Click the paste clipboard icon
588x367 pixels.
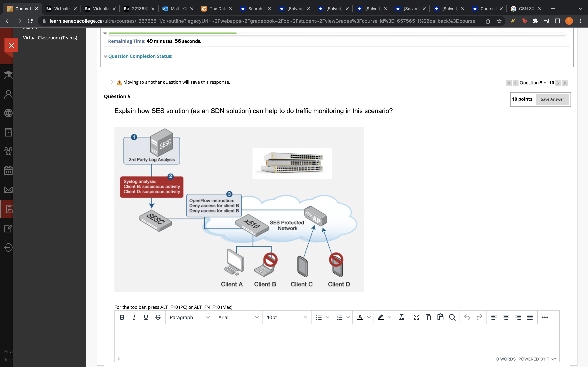click(440, 317)
